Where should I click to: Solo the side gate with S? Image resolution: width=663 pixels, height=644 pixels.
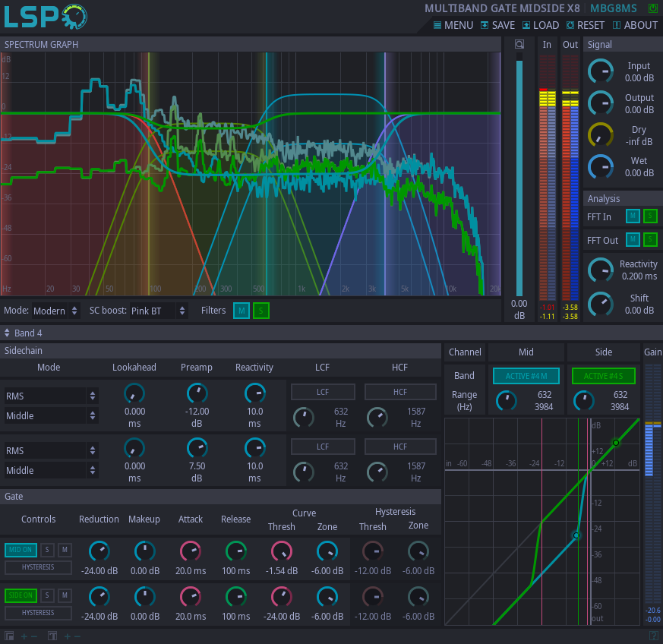[x=47, y=595]
